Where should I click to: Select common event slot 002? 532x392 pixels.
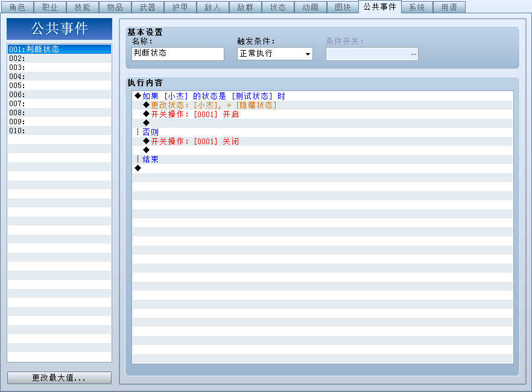pyautogui.click(x=59, y=58)
